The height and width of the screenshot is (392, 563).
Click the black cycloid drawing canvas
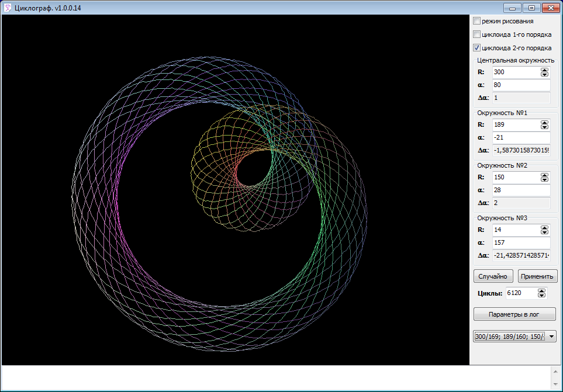236,190
